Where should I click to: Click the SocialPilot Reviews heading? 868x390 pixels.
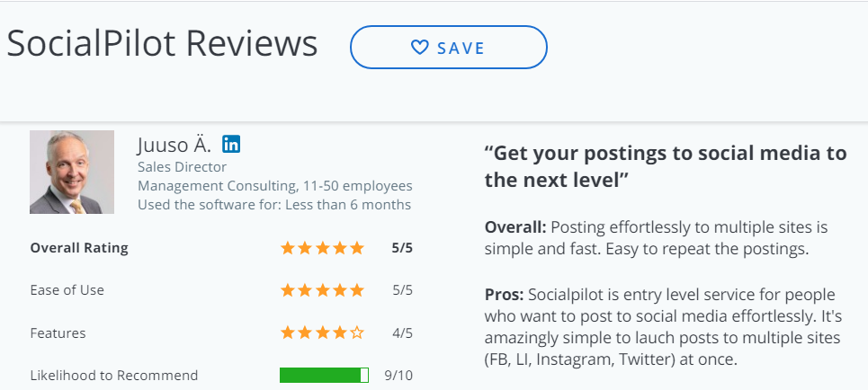(162, 44)
